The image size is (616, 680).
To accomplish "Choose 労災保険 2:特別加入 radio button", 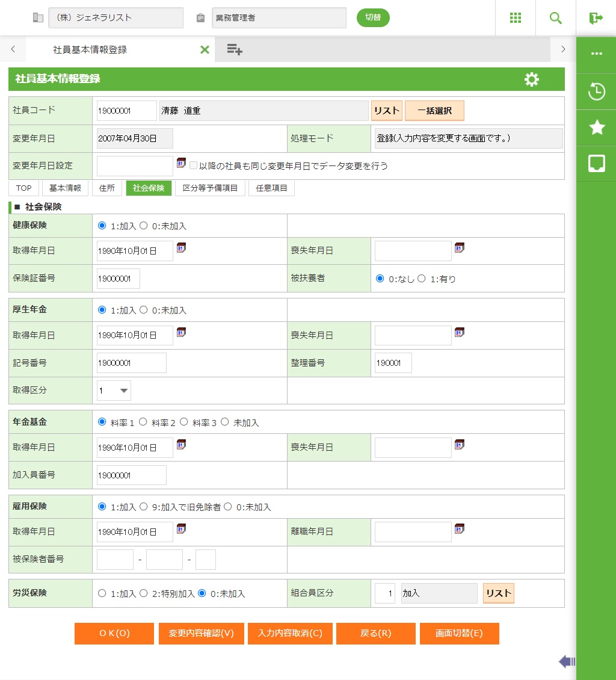I will tap(144, 593).
